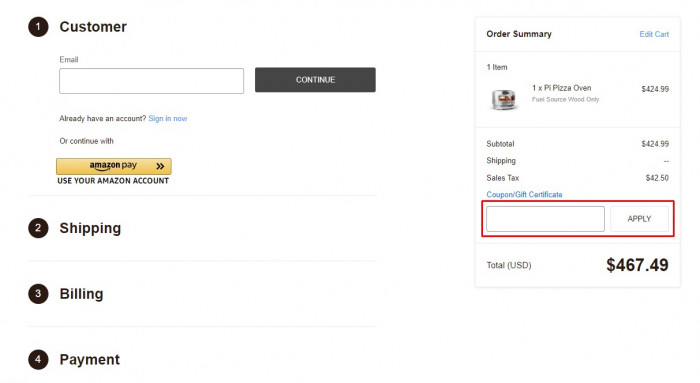Image resolution: width=700 pixels, height=383 pixels.
Task: Click the step 3 Billing circle icon
Action: tap(38, 294)
